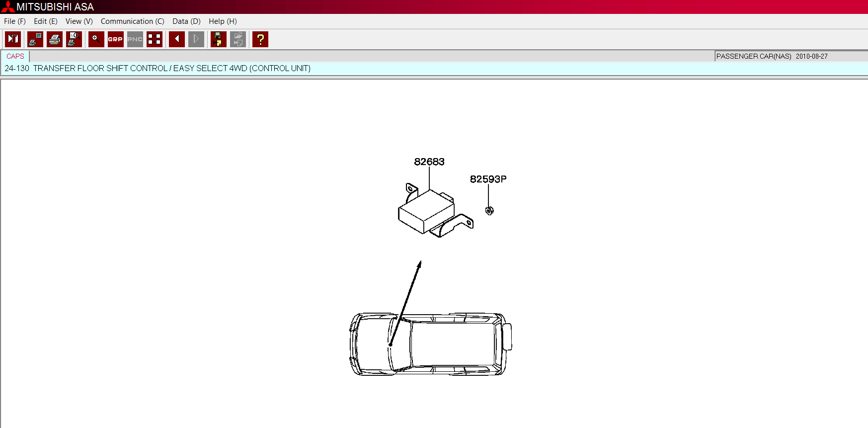Click the floppy disk save icon
This screenshot has height=428, width=868.
[218, 39]
